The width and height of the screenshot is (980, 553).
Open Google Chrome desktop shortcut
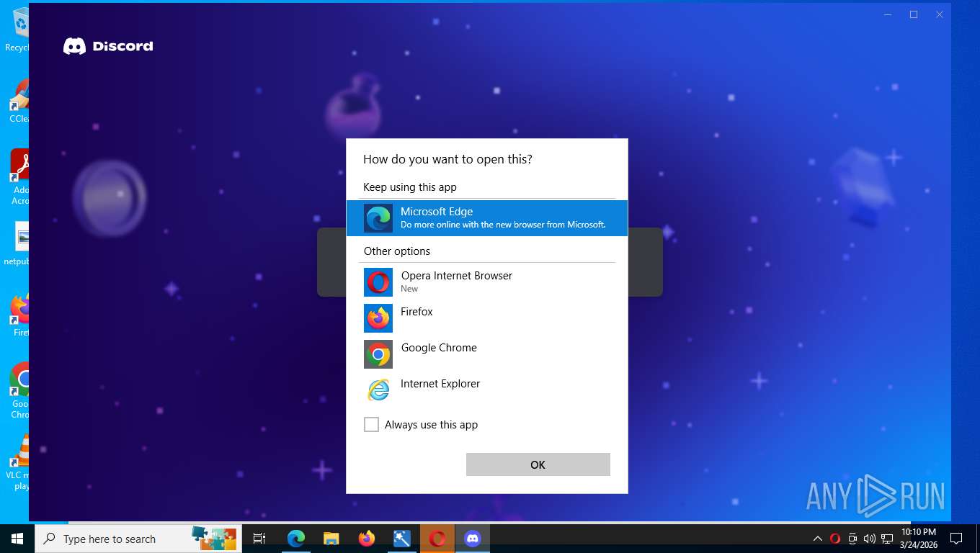19,390
